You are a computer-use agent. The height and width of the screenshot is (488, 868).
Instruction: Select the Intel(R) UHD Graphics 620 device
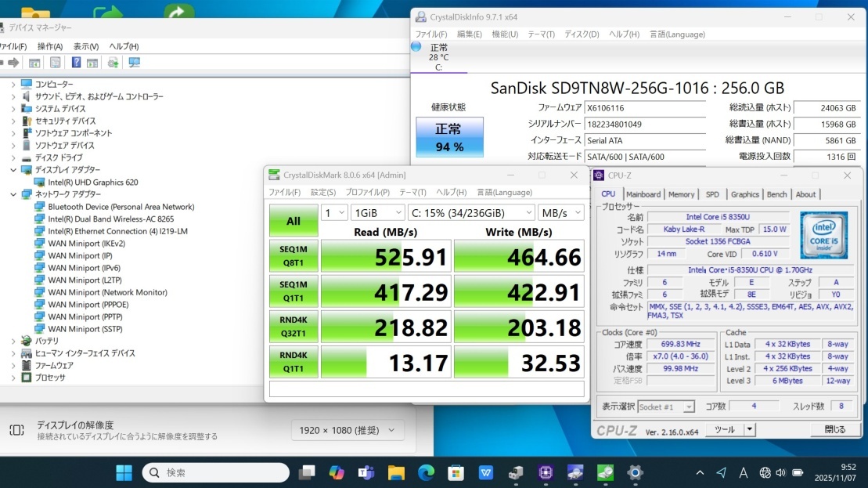click(92, 183)
